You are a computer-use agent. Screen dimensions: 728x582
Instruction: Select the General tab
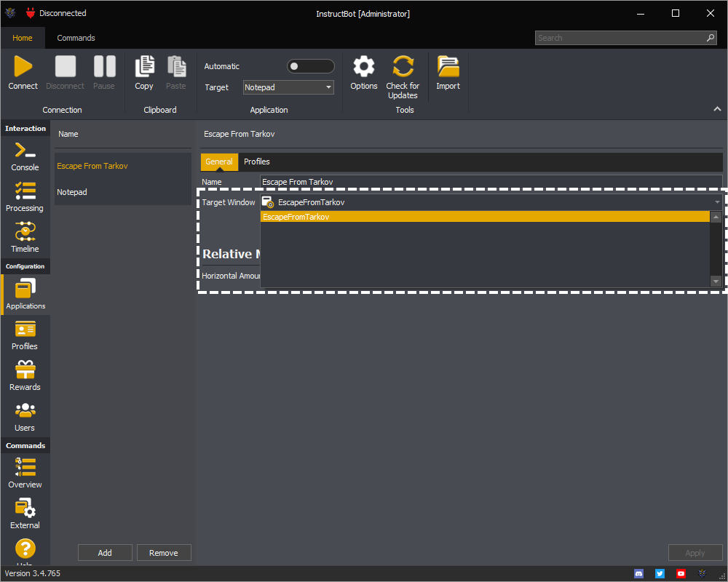pyautogui.click(x=219, y=162)
